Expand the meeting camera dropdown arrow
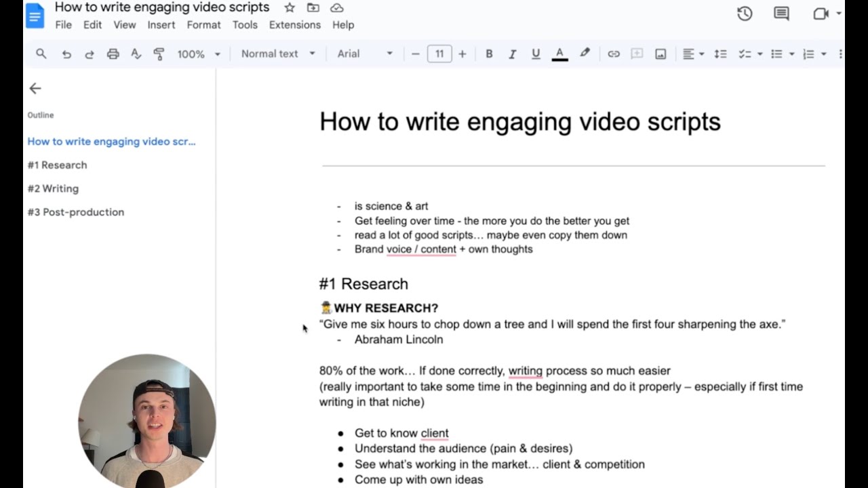 (839, 14)
